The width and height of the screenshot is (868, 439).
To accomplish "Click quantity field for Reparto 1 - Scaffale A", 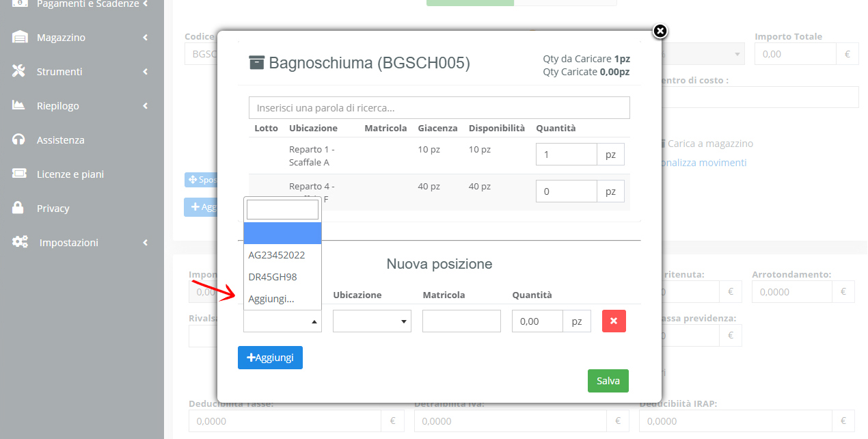I will [x=566, y=155].
